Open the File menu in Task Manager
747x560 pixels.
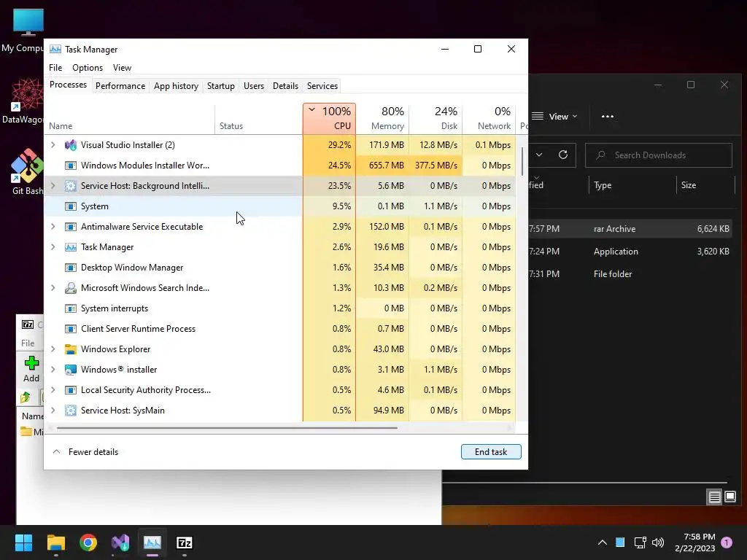tap(55, 68)
